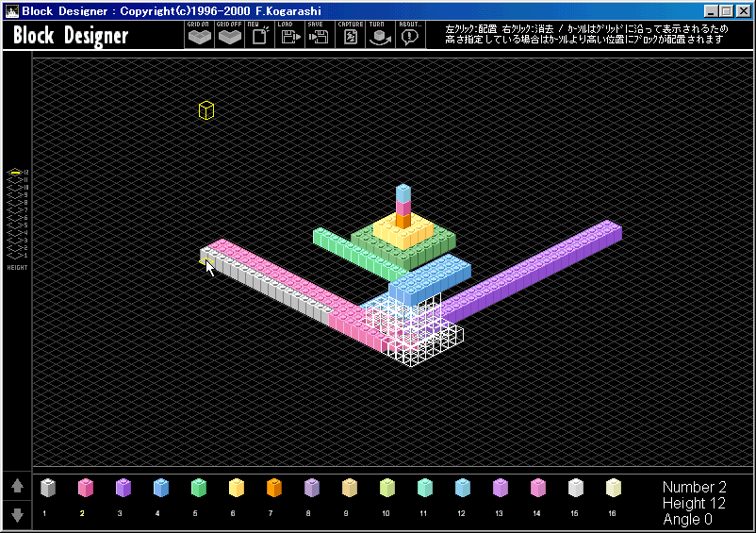
Task: Select green block number 5
Action: coord(199,488)
